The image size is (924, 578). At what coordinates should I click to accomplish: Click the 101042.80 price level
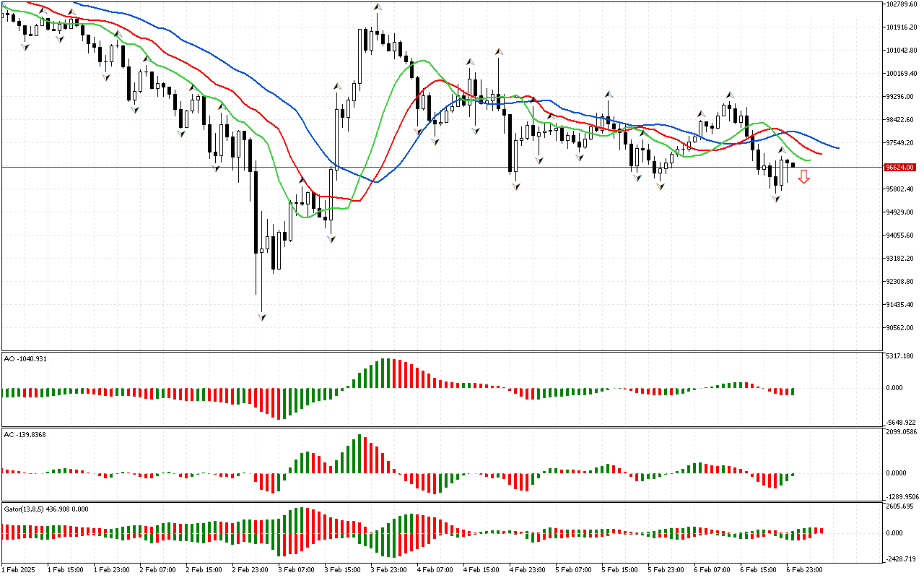pyautogui.click(x=901, y=51)
